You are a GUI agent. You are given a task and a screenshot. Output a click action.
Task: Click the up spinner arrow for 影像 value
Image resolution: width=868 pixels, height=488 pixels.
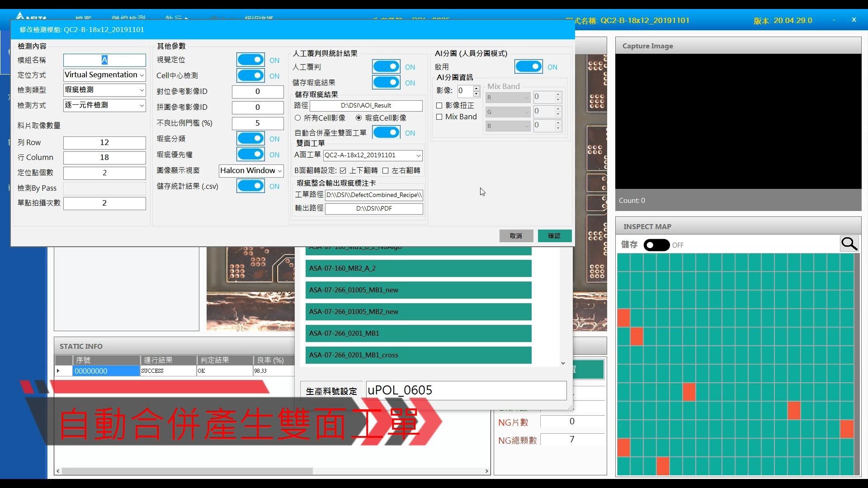pyautogui.click(x=476, y=88)
